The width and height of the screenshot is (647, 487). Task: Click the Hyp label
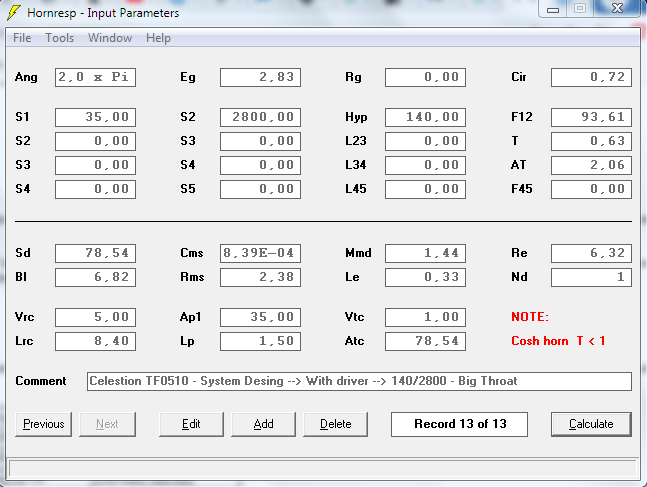(x=356, y=118)
